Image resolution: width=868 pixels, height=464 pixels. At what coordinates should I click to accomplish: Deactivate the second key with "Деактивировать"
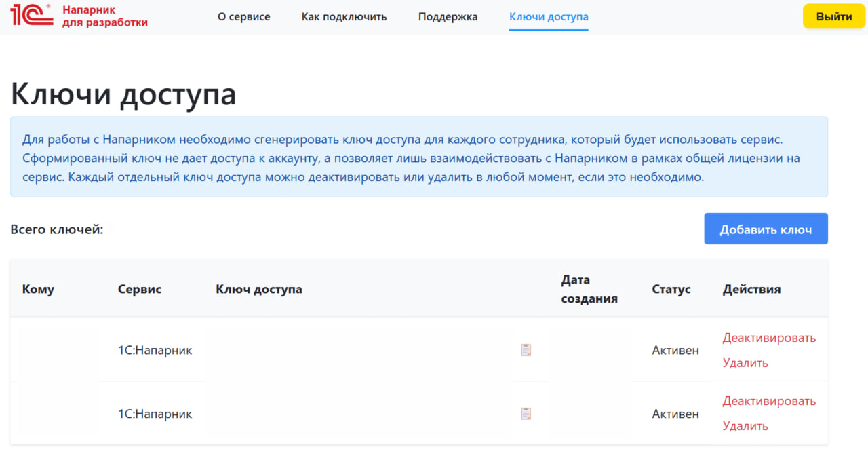(769, 401)
